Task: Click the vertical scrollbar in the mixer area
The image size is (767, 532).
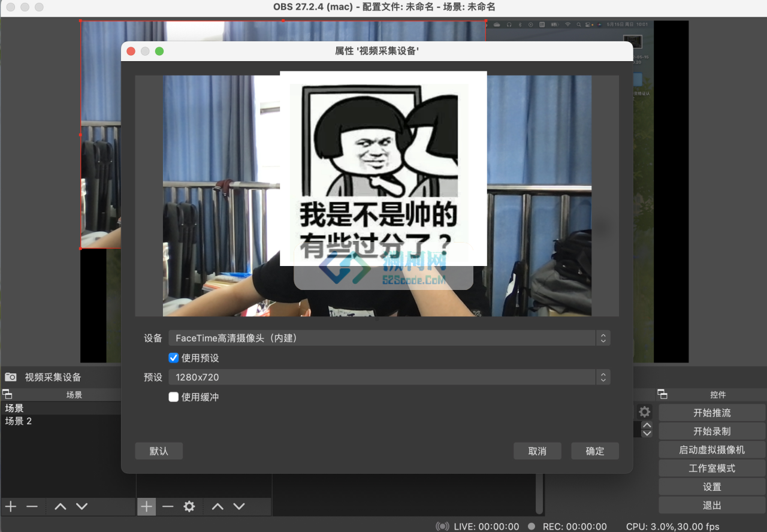Action: click(540, 494)
